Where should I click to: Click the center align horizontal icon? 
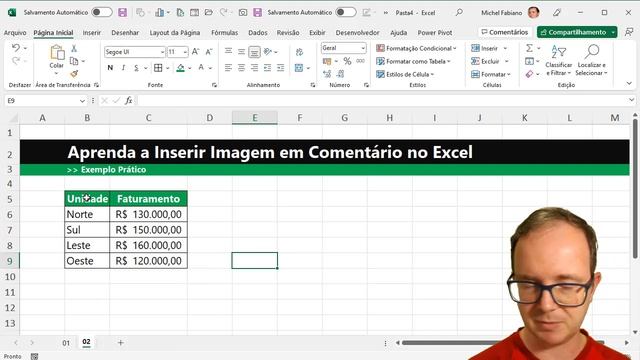242,68
